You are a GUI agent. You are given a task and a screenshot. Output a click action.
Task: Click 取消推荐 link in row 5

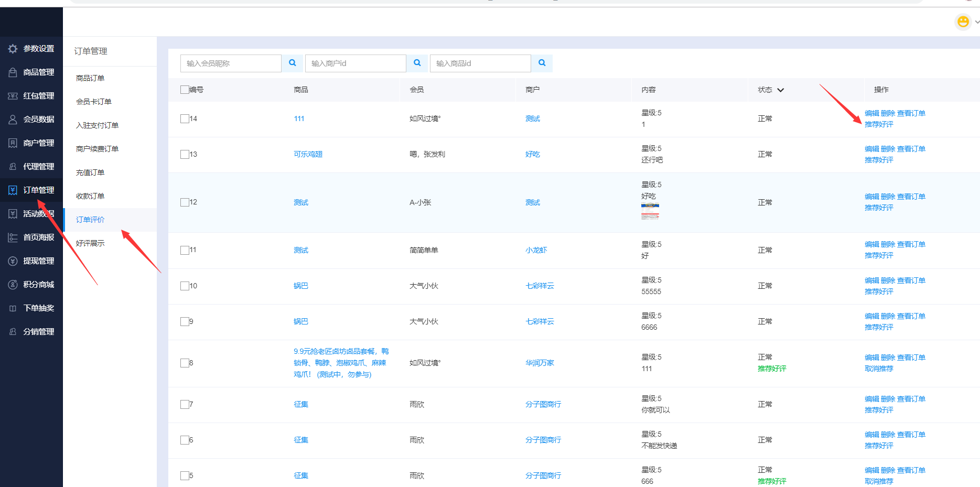tap(879, 481)
